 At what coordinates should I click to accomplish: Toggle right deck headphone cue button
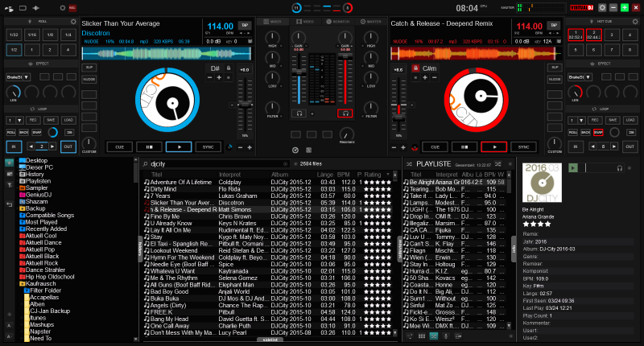pyautogui.click(x=345, y=113)
